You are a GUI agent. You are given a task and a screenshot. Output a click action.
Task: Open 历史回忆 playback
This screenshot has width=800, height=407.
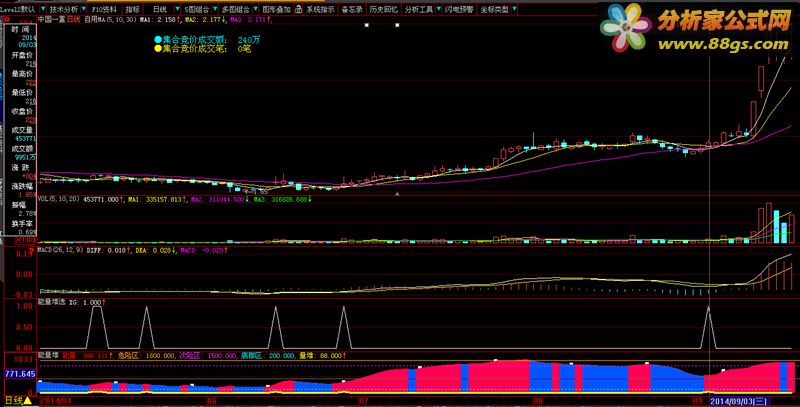point(384,9)
